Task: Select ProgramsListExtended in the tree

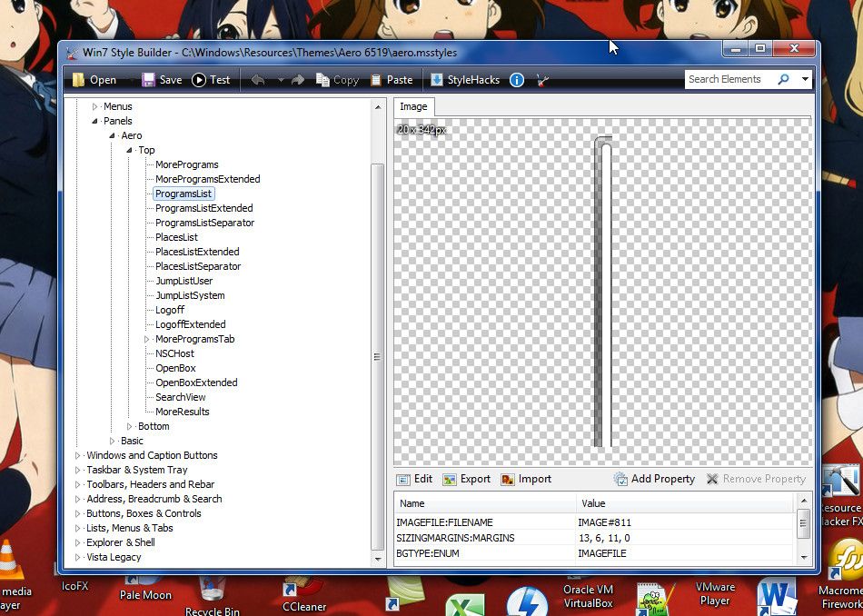Action: click(x=204, y=208)
